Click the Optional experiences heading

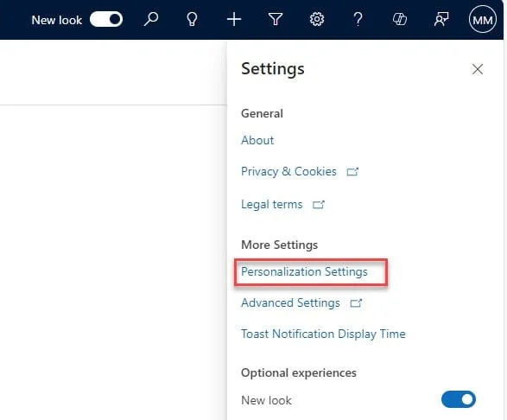[x=299, y=372]
